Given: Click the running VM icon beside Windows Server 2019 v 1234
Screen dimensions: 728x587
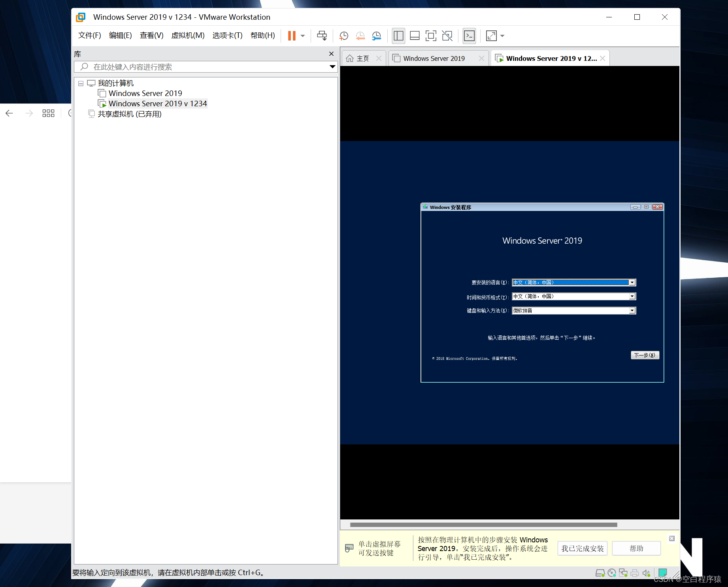Looking at the screenshot, I should click(102, 104).
